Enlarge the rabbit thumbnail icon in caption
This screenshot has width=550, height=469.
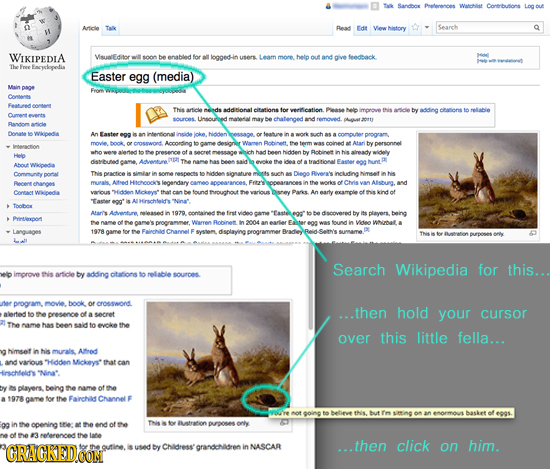(533, 233)
